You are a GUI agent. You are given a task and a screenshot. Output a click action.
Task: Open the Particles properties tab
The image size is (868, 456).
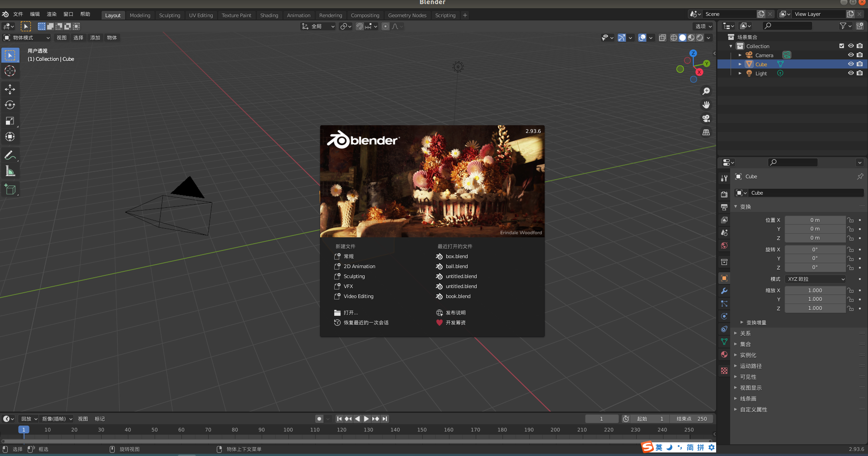pyautogui.click(x=724, y=304)
